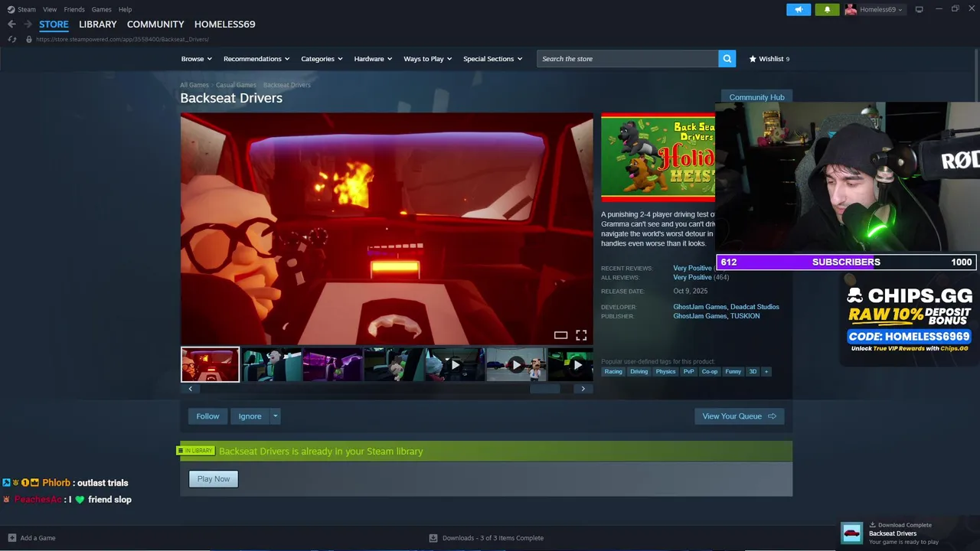Click the Play Now button

tap(214, 479)
